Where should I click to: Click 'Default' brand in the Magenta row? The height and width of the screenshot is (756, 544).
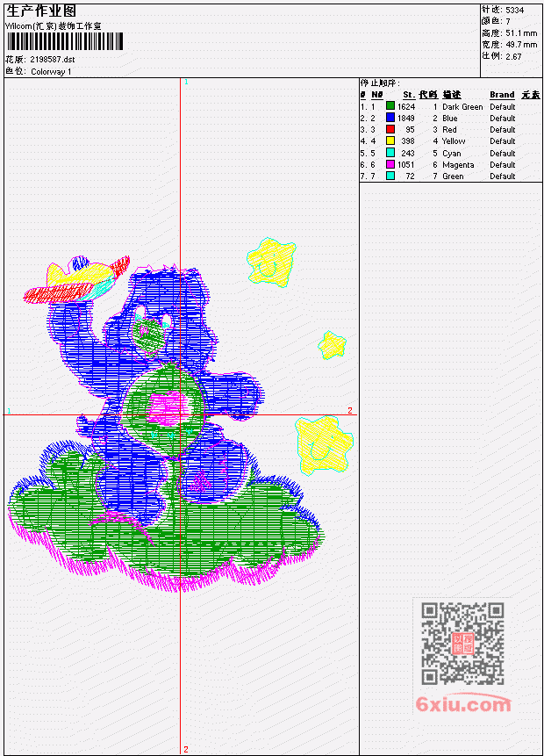click(x=503, y=165)
